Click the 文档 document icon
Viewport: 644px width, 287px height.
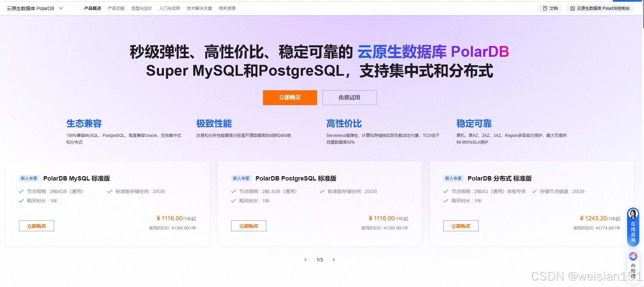pos(545,8)
